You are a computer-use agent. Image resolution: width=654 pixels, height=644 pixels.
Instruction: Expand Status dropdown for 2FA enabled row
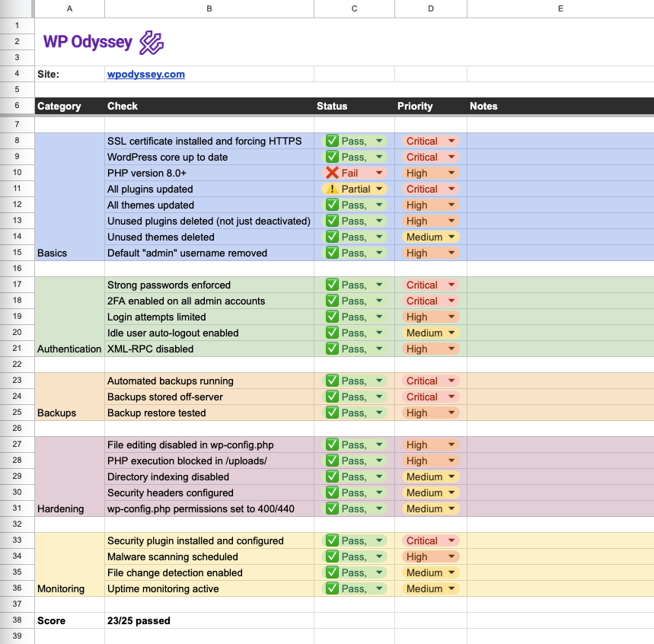(x=378, y=301)
